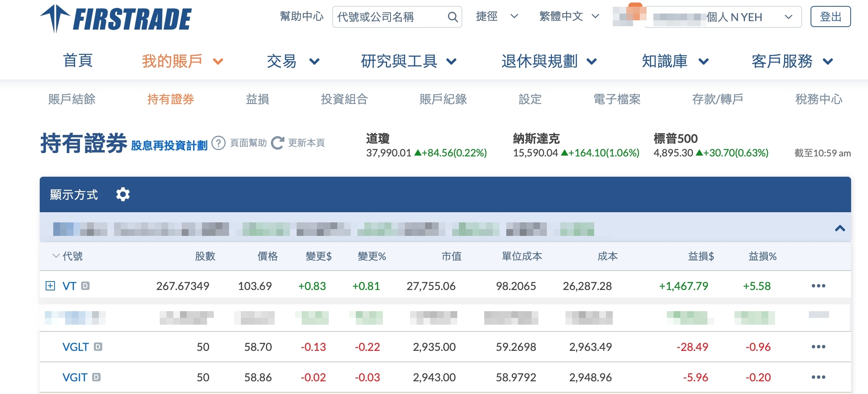This screenshot has width=868, height=394.
Task: Click the page help question mark icon
Action: [x=218, y=143]
